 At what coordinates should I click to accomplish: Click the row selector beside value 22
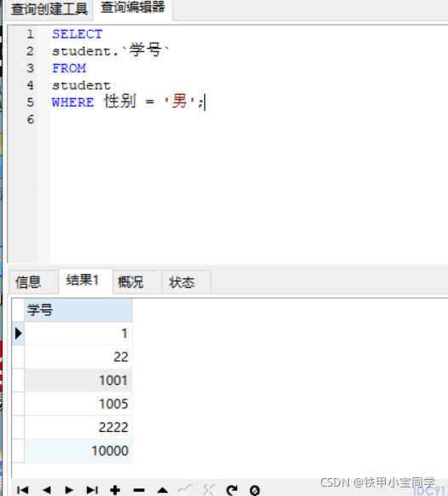click(18, 357)
